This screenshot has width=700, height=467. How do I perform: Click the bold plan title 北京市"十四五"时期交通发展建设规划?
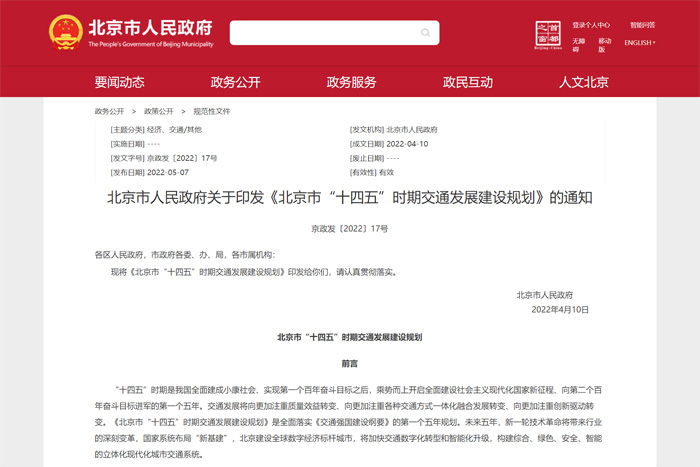[x=350, y=337]
